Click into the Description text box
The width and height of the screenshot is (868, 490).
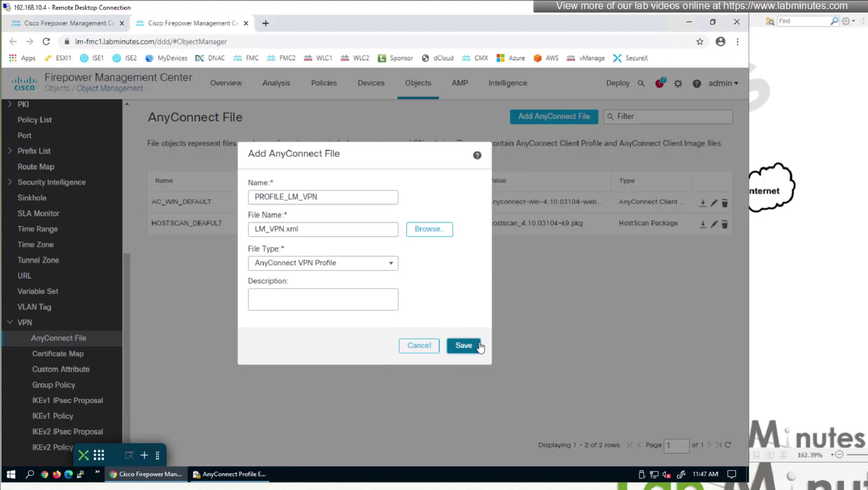[323, 299]
